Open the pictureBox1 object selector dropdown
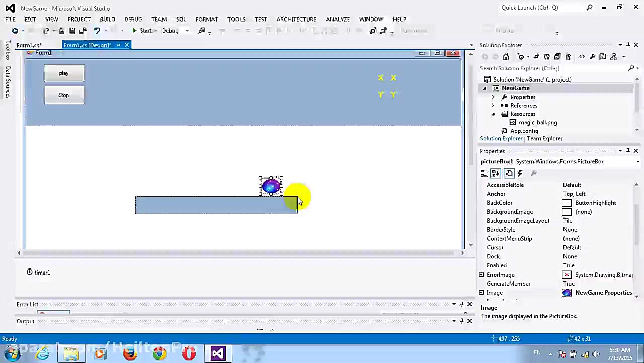Screen dimensions: 644x363 tap(637, 162)
